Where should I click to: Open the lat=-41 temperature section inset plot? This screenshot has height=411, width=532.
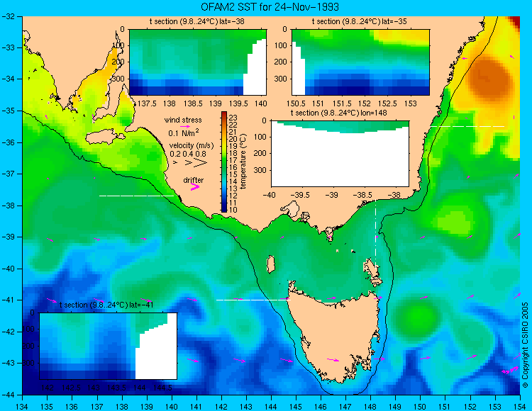click(109, 346)
